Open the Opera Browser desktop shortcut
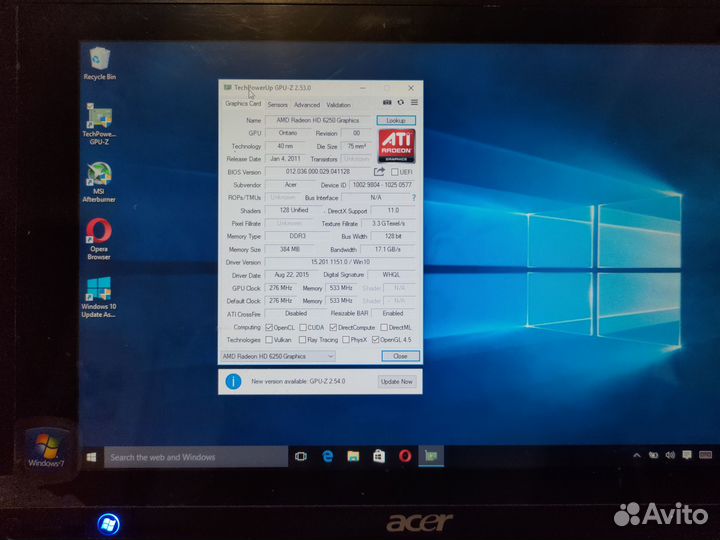This screenshot has width=720, height=540. (x=99, y=239)
